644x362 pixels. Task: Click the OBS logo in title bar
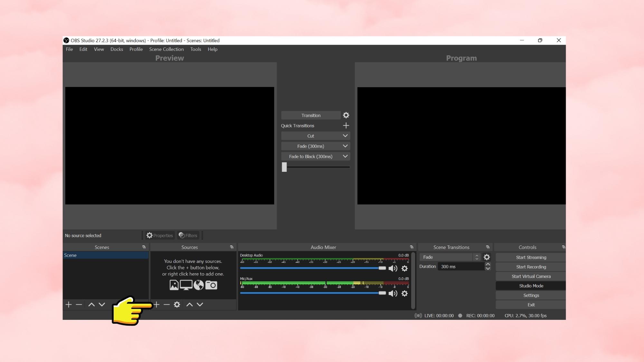point(66,40)
